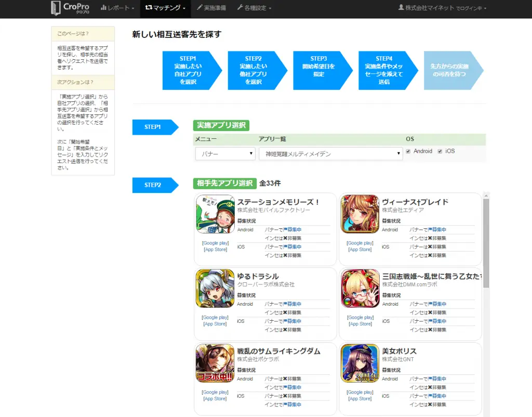
Task: Toggle the iOS checkbox
Action: [x=440, y=151]
